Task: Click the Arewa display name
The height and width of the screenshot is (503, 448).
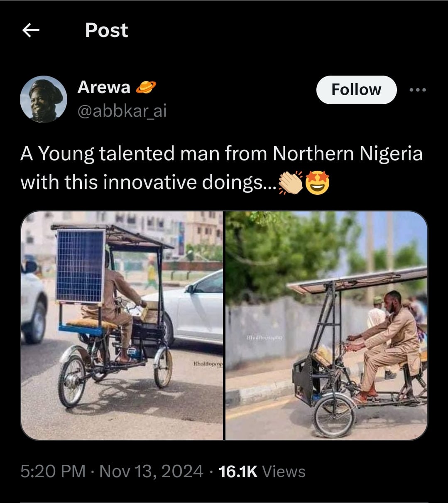Action: [104, 87]
